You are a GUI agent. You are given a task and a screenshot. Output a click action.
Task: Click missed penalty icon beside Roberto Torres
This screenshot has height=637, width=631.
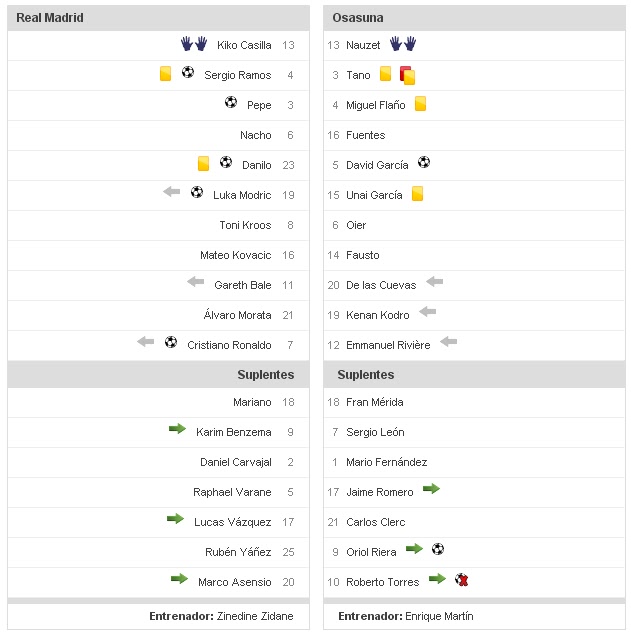point(461,579)
